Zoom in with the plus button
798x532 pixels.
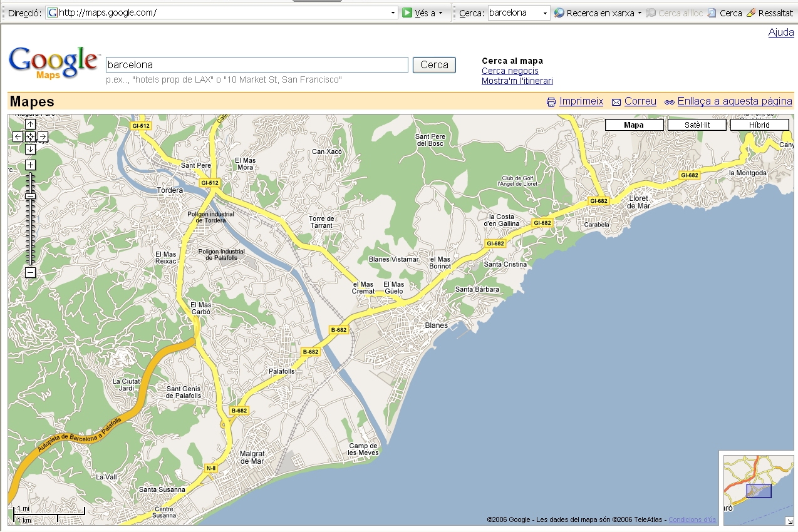coord(30,165)
